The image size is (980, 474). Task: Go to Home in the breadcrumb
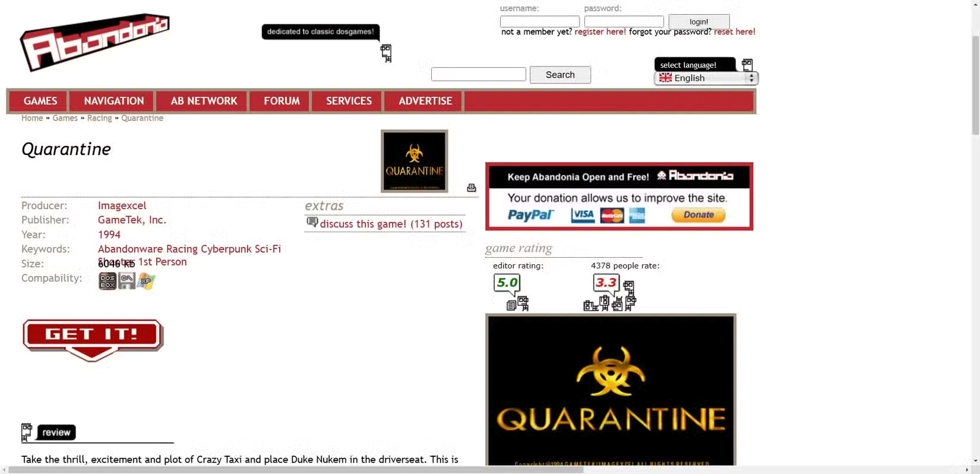tap(32, 118)
